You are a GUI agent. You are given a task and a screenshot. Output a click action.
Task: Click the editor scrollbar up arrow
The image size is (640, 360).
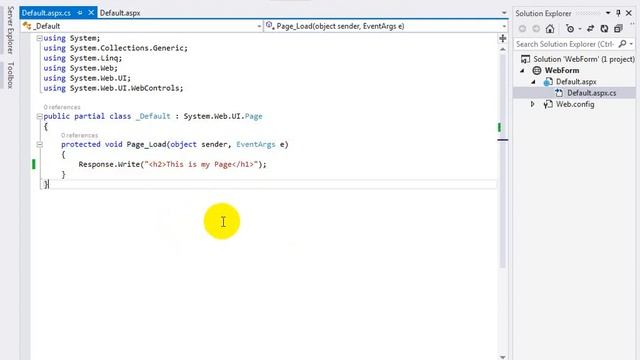point(503,49)
